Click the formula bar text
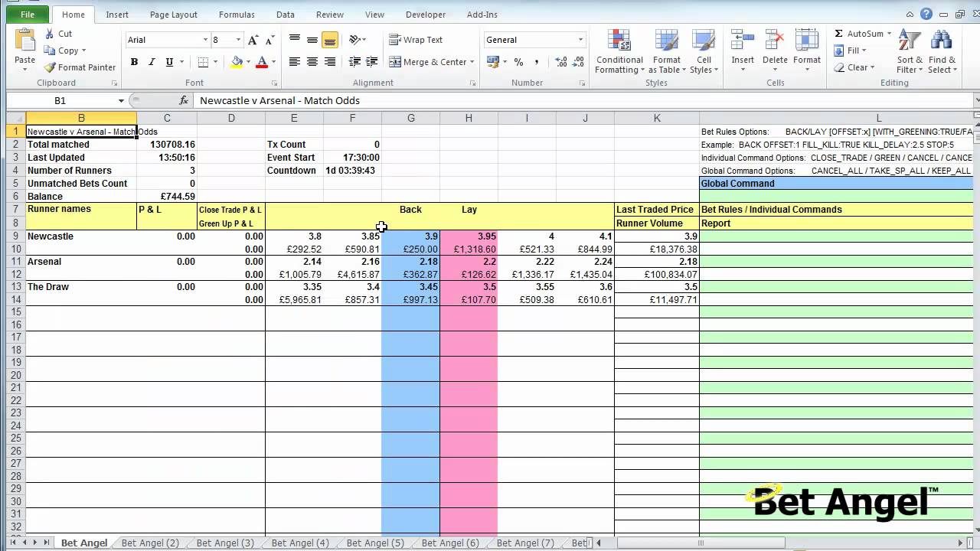Screen dimensions: 980x551 pos(280,100)
